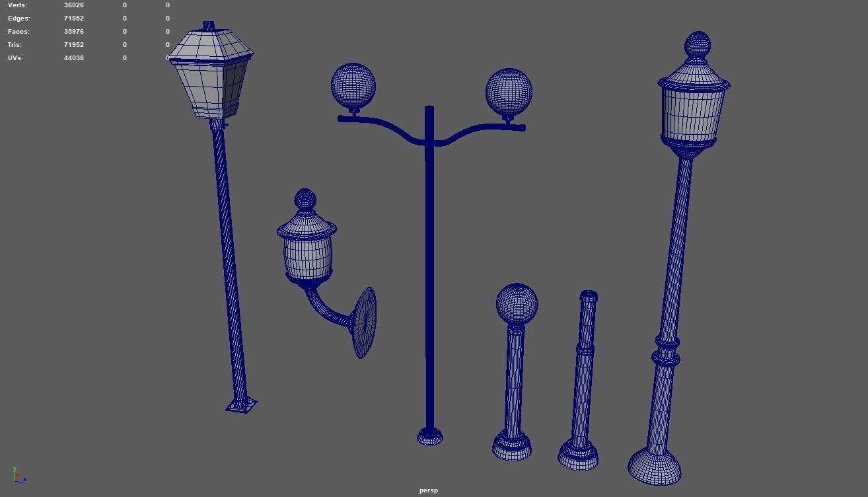Select the Edges: label in HUD
868x497 pixels.
click(19, 19)
